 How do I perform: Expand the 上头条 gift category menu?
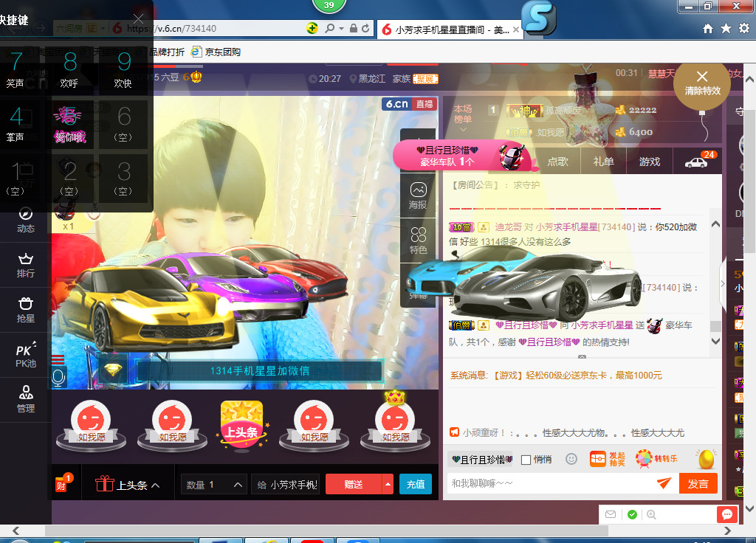click(128, 484)
